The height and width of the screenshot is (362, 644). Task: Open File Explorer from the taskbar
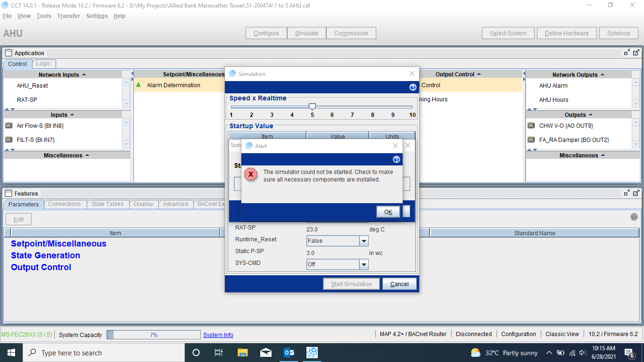(x=242, y=353)
